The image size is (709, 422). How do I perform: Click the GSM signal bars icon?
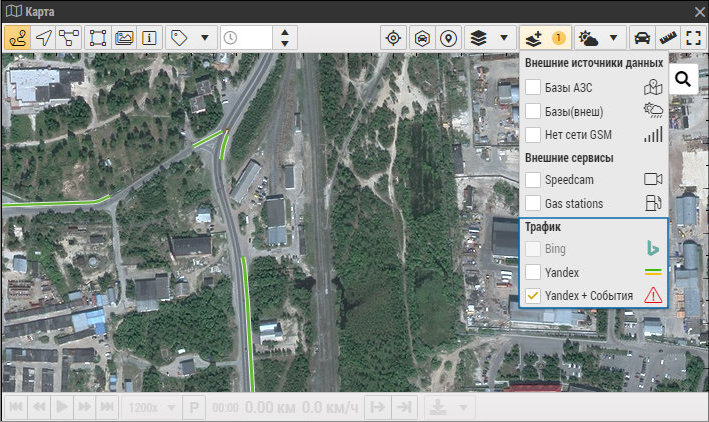point(653,134)
